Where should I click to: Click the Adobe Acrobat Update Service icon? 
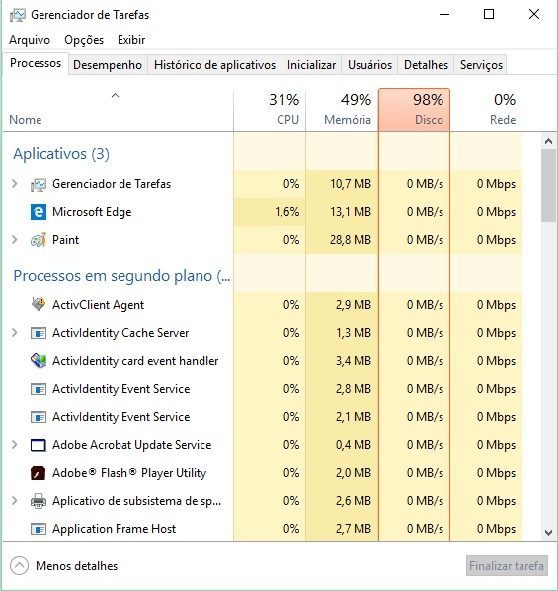pyautogui.click(x=38, y=445)
